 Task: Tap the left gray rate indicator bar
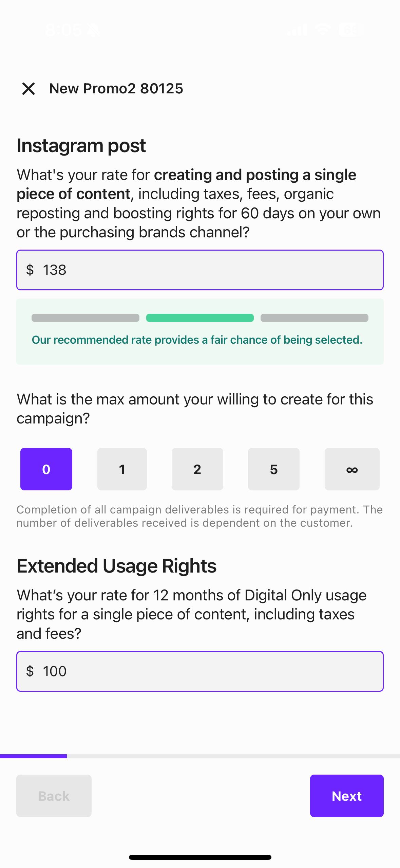(x=85, y=318)
